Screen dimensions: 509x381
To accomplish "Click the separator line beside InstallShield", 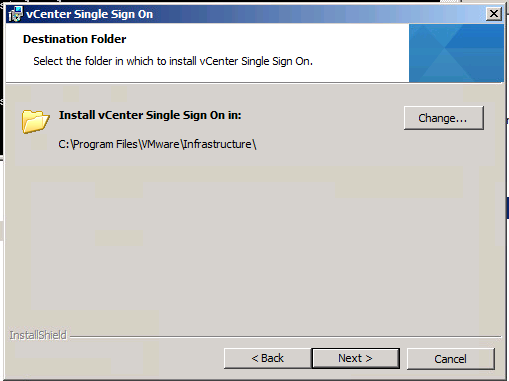I will [285, 337].
